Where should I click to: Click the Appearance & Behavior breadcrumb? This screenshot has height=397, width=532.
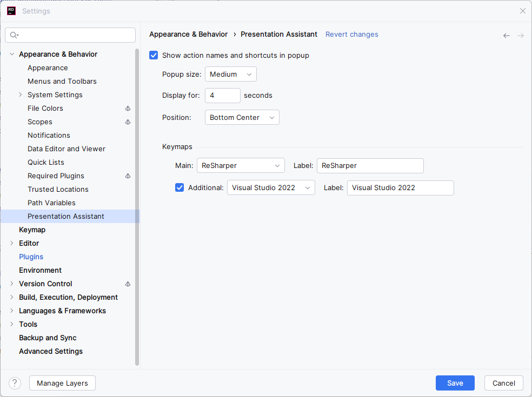click(188, 34)
